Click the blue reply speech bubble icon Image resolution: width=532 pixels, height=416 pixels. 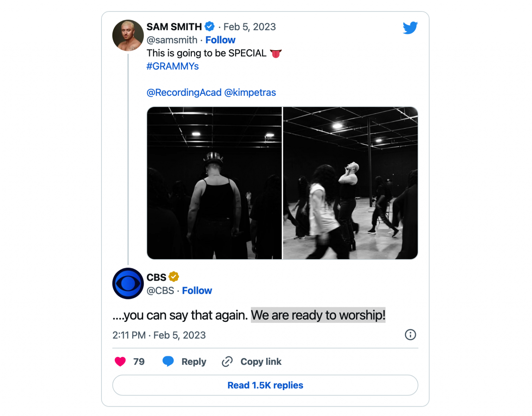[x=168, y=361]
